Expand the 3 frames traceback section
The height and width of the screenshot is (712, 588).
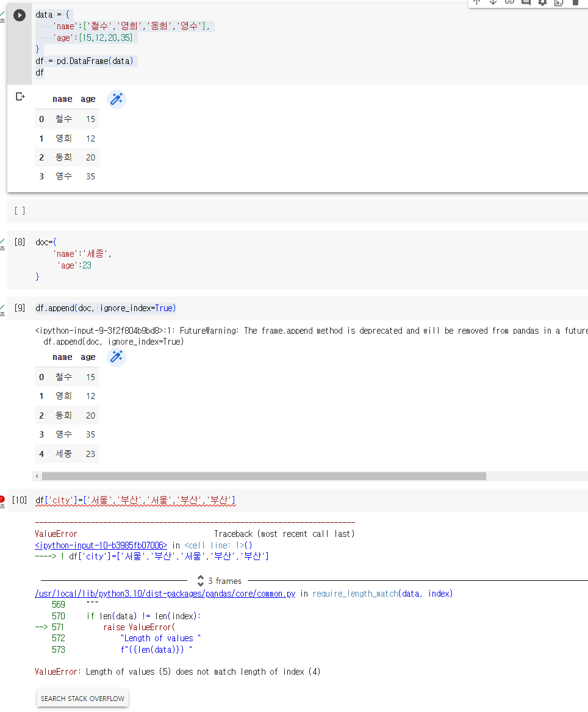click(220, 581)
